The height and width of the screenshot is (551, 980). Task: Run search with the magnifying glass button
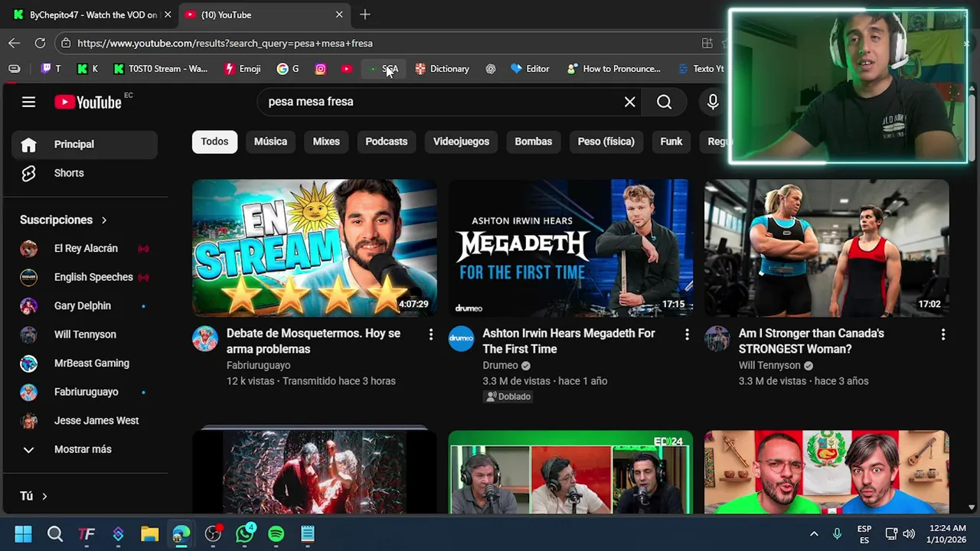tap(664, 102)
